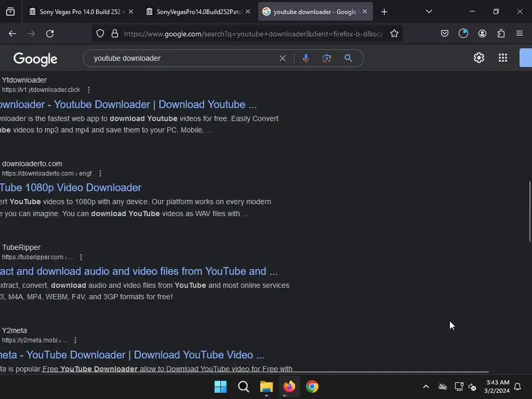The width and height of the screenshot is (532, 399).
Task: Clear the search query with X
Action: [x=283, y=58]
